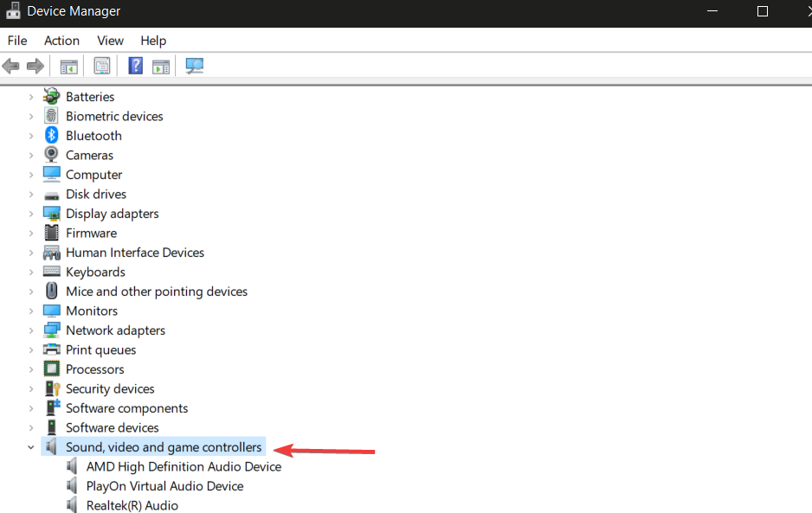The height and width of the screenshot is (513, 812).
Task: Click the Security devices key icon
Action: tap(52, 388)
